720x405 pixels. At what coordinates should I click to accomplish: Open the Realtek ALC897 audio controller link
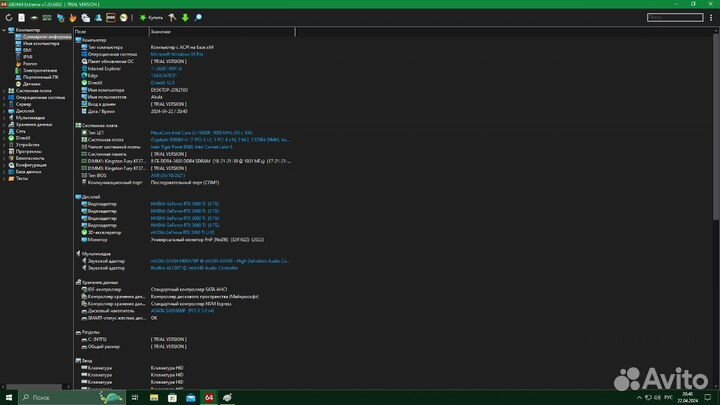[x=194, y=268]
